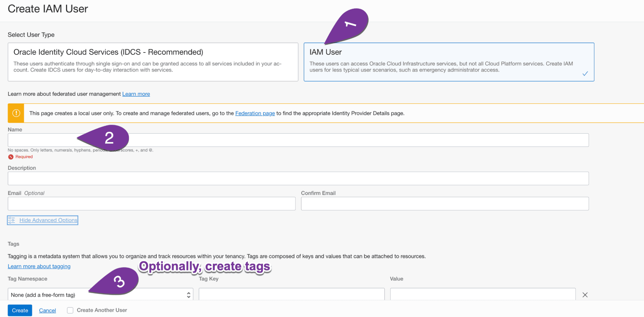Click the checkmark on IAM User card
This screenshot has height=317, width=644.
[585, 74]
